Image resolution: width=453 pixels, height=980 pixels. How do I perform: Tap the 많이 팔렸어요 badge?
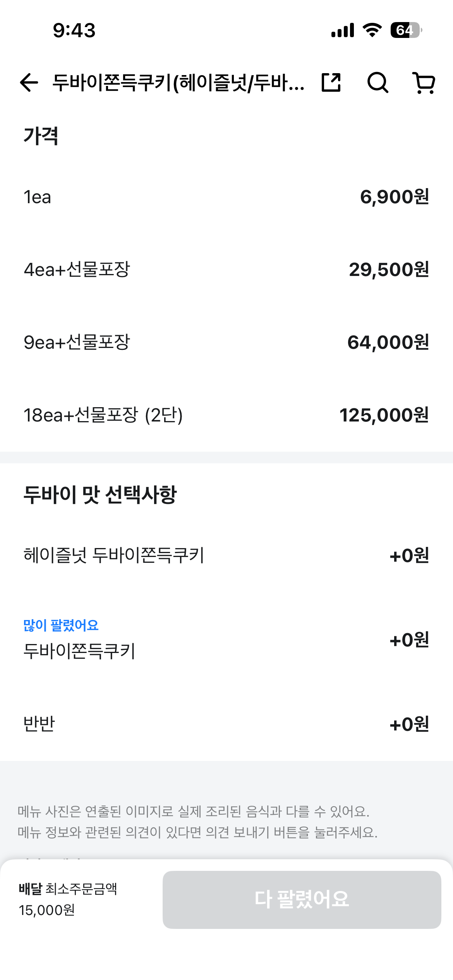tap(61, 625)
